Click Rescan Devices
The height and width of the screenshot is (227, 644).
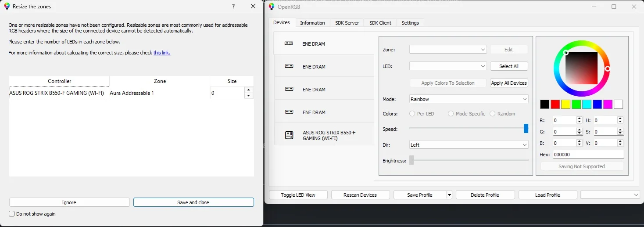point(361,195)
